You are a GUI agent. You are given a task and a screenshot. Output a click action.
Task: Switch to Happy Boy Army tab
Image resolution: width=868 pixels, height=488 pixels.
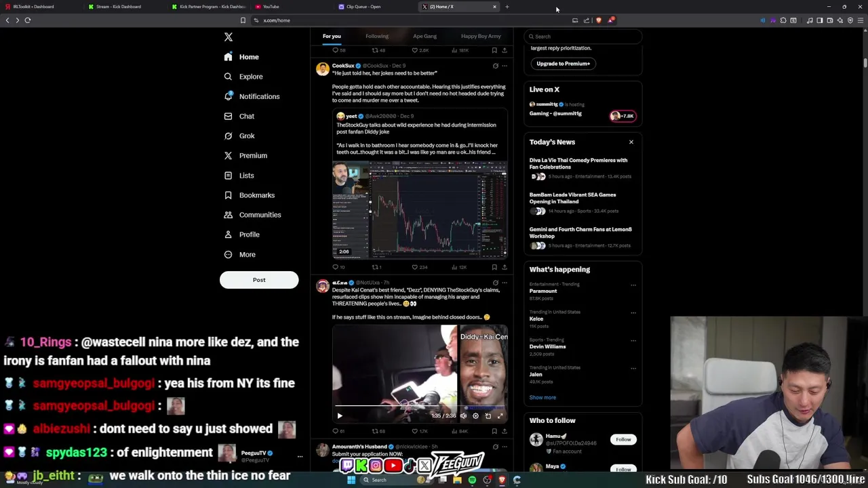tap(481, 36)
